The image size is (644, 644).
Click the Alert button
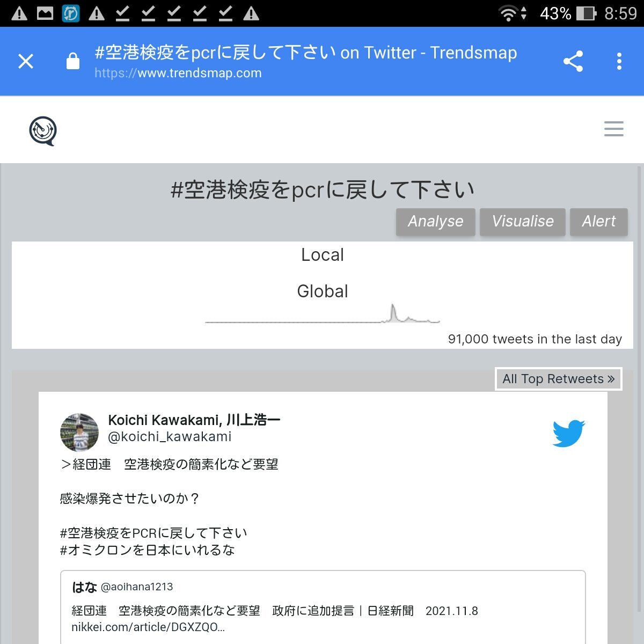point(599,222)
